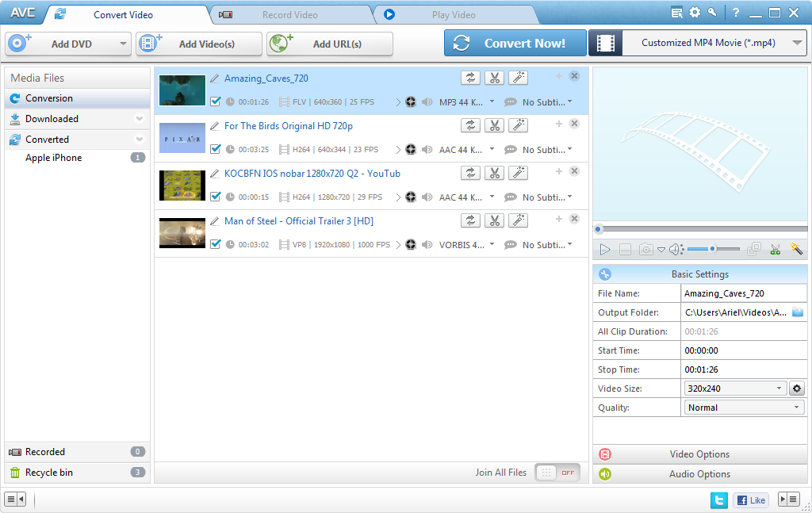The image size is (812, 513).
Task: Click the Twitter icon
Action: coord(718,500)
